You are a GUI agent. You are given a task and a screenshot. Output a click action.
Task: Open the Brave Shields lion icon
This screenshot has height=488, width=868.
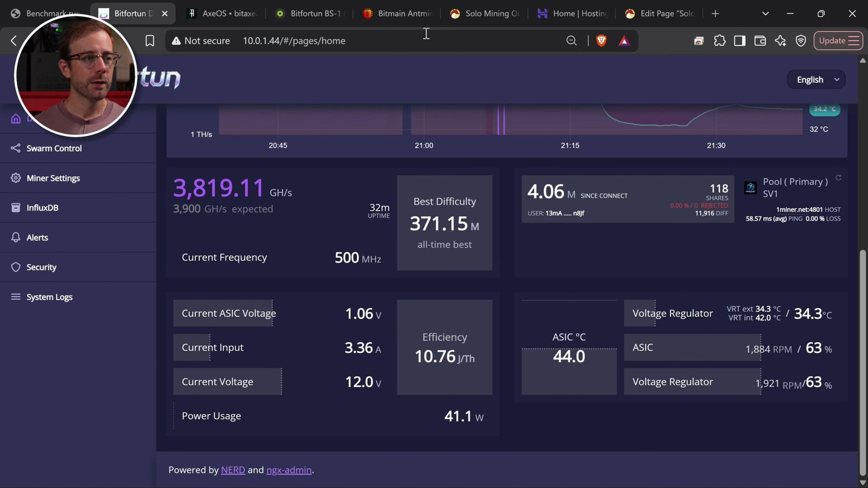(x=601, y=41)
